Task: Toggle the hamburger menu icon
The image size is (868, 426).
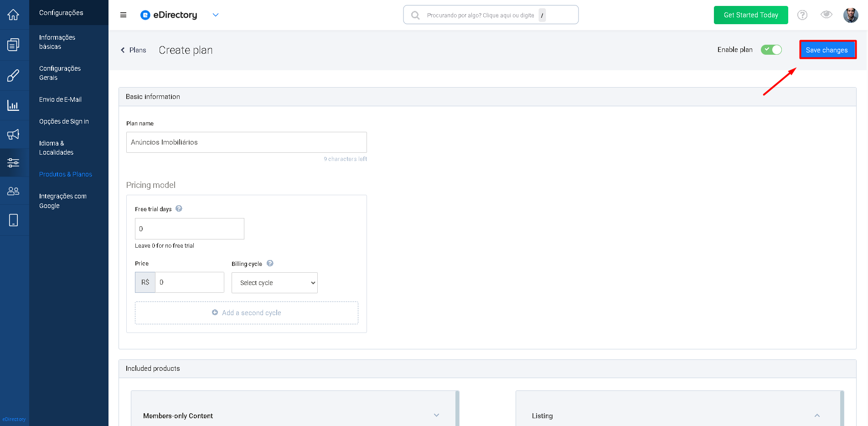Action: point(123,15)
